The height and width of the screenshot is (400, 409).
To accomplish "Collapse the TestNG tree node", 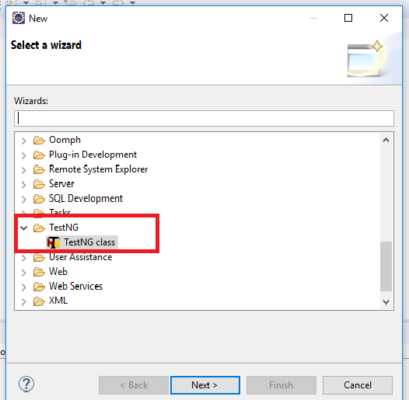I will click(24, 228).
